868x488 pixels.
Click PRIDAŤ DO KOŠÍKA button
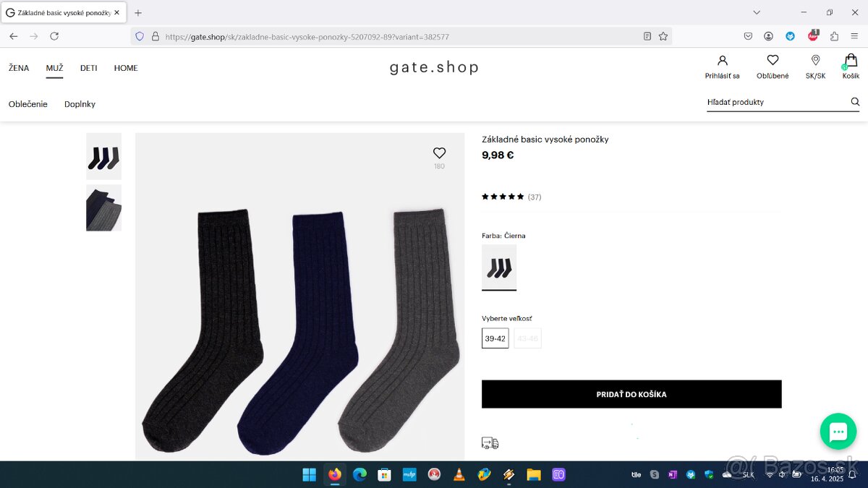tap(631, 394)
